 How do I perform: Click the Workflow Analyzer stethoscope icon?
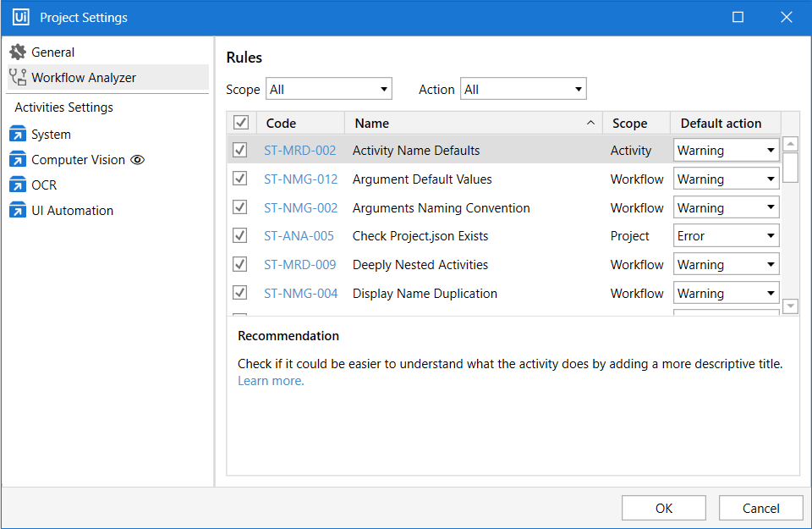[18, 78]
